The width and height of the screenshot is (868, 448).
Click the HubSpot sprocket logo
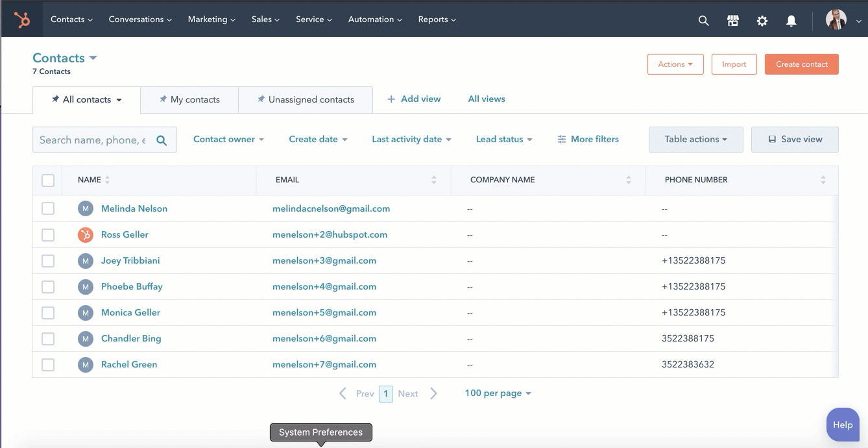pos(22,20)
